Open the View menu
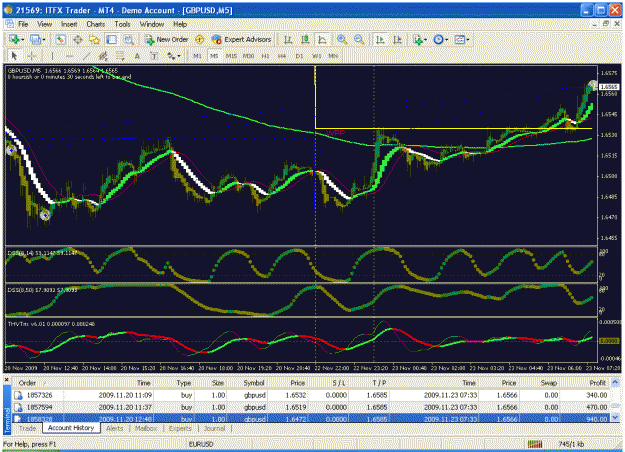The width and height of the screenshot is (625, 452). (x=45, y=24)
